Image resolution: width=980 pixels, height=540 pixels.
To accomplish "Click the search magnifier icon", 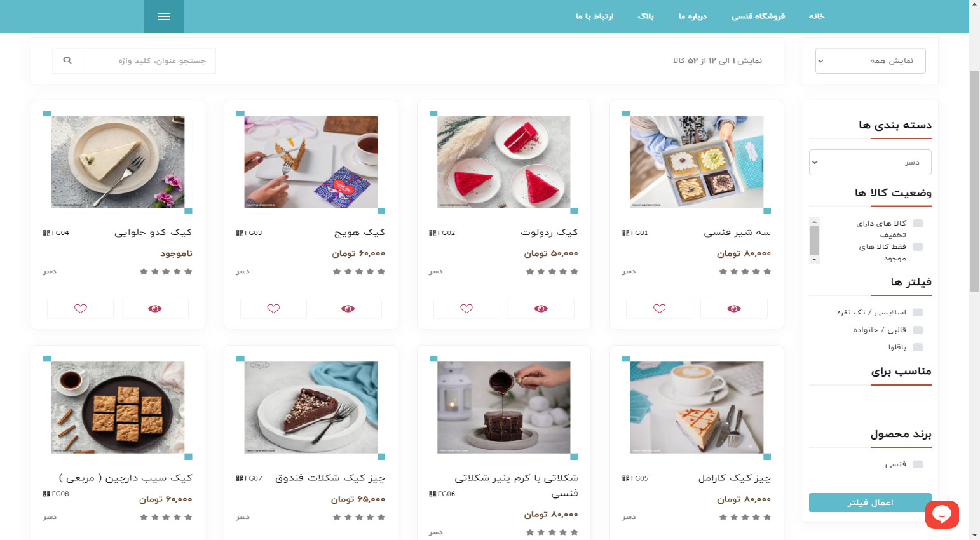I will click(67, 61).
